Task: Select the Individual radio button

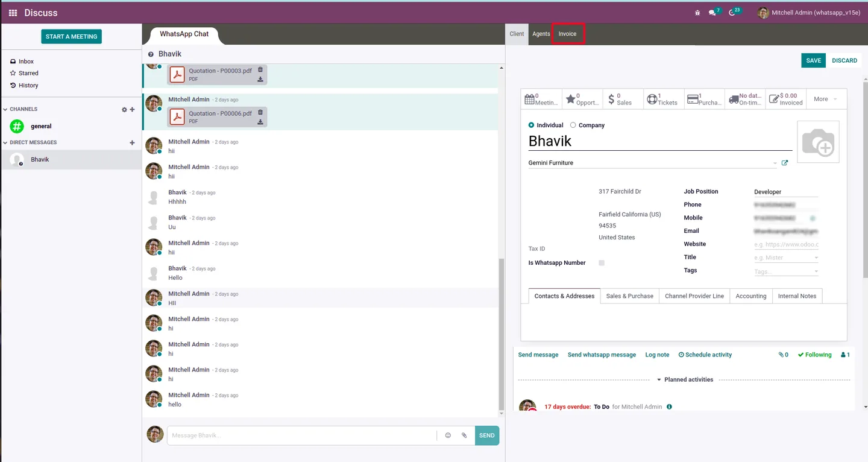Action: [531, 125]
